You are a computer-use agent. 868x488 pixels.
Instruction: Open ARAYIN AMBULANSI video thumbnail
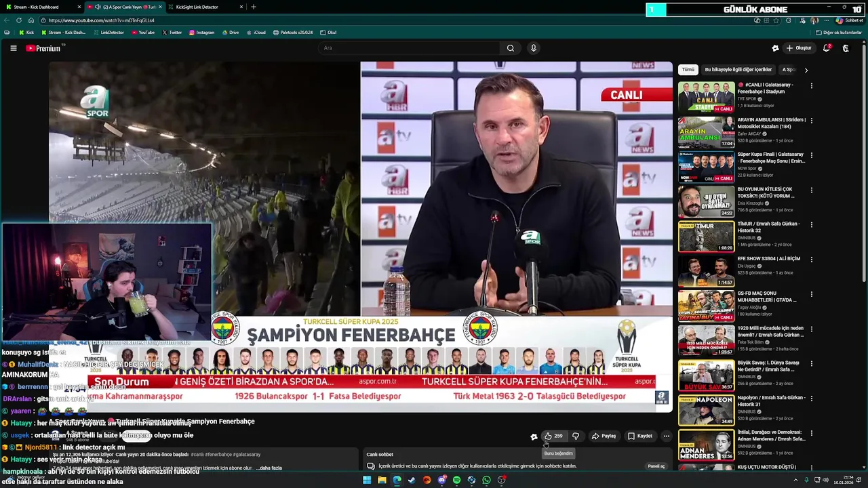(706, 132)
